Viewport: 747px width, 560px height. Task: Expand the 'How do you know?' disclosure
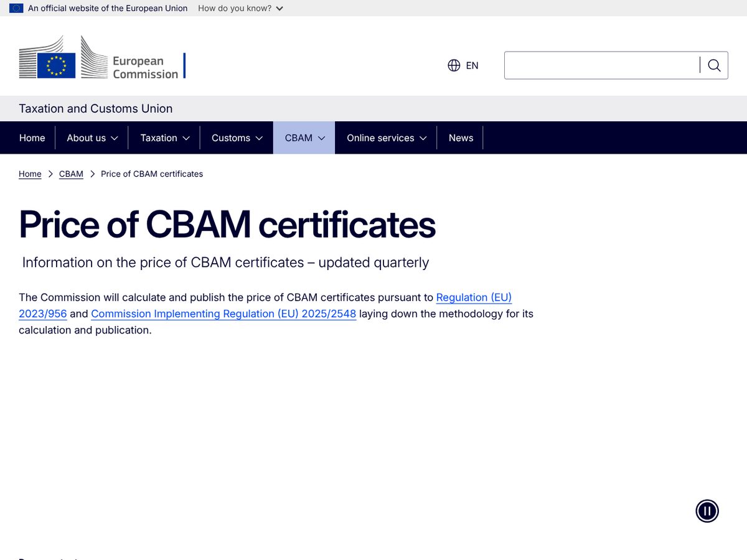pyautogui.click(x=240, y=8)
